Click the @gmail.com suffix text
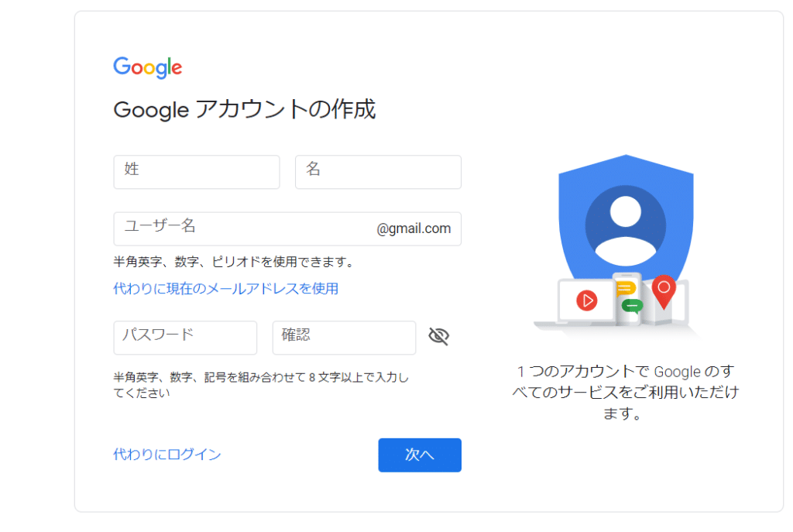The width and height of the screenshot is (793, 532). point(414,228)
